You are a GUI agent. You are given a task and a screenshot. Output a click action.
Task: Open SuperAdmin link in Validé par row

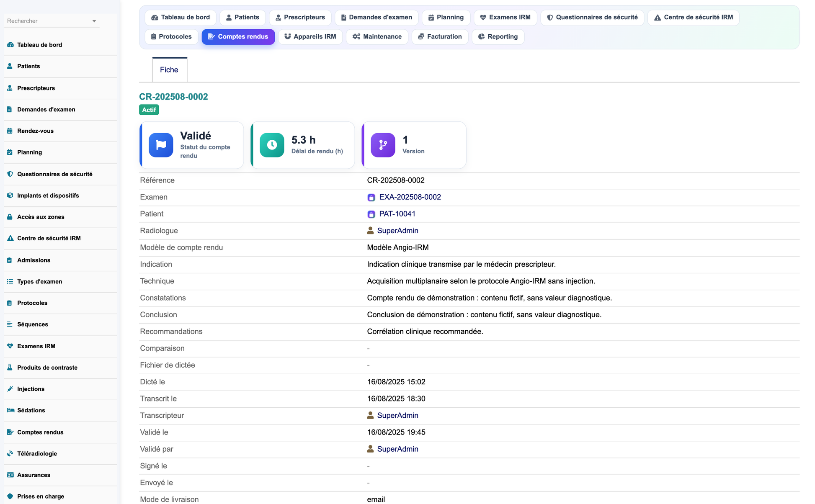(x=397, y=449)
